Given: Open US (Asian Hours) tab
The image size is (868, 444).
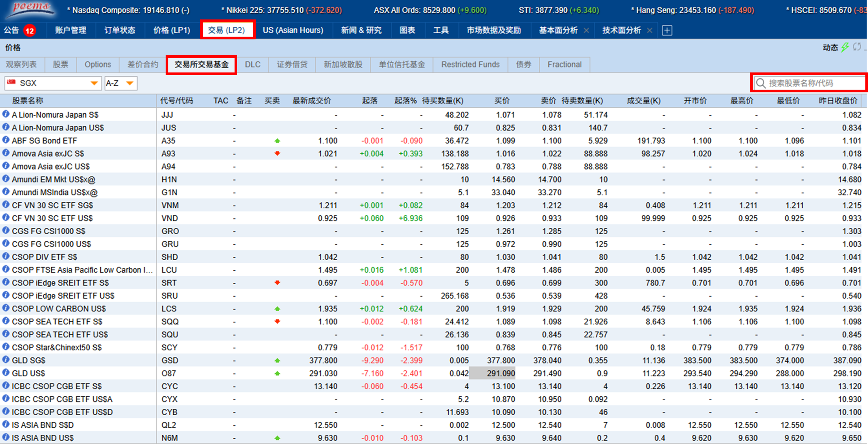Looking at the screenshot, I should click(x=293, y=30).
